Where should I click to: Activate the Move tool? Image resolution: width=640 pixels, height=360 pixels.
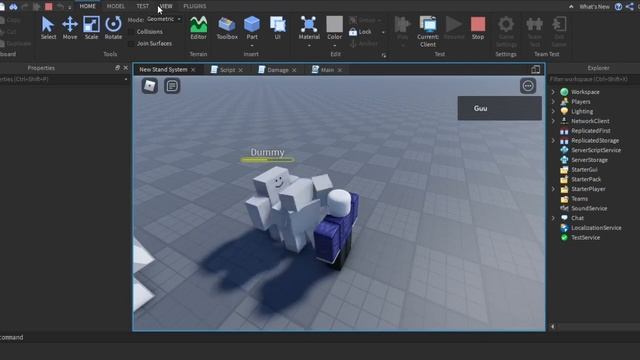[70, 28]
